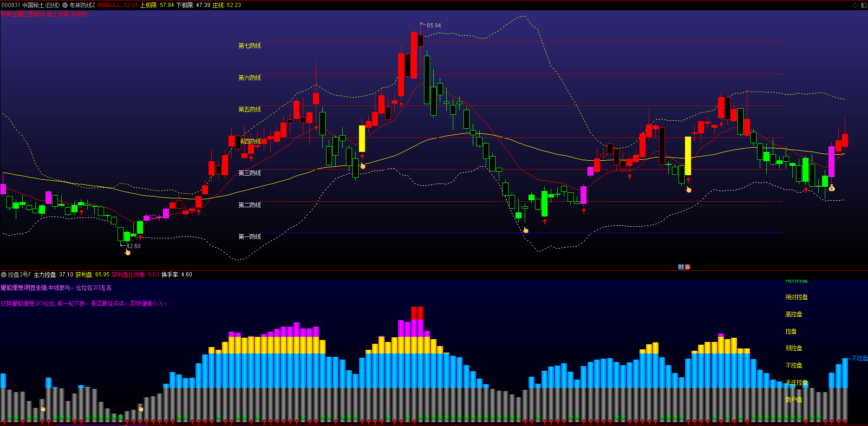Click the 换手率: 4.60 value
Viewport: 868px width, 426px height.
point(176,275)
